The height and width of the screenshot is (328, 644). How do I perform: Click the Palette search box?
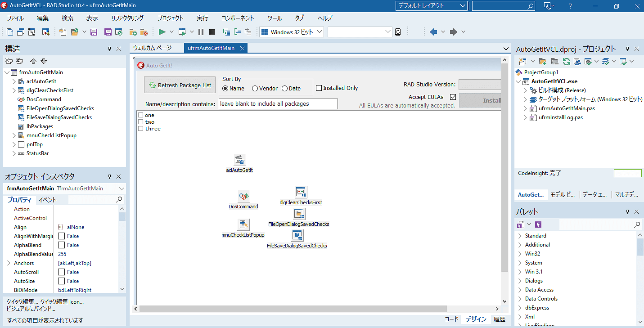point(600,225)
